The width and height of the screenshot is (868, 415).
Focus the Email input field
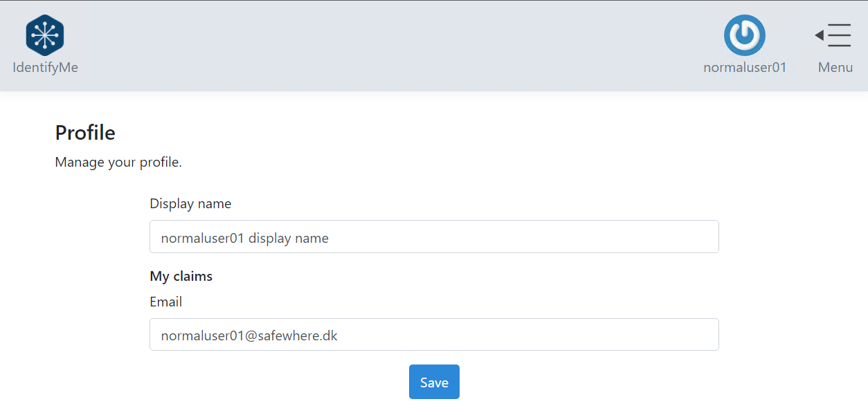click(434, 335)
